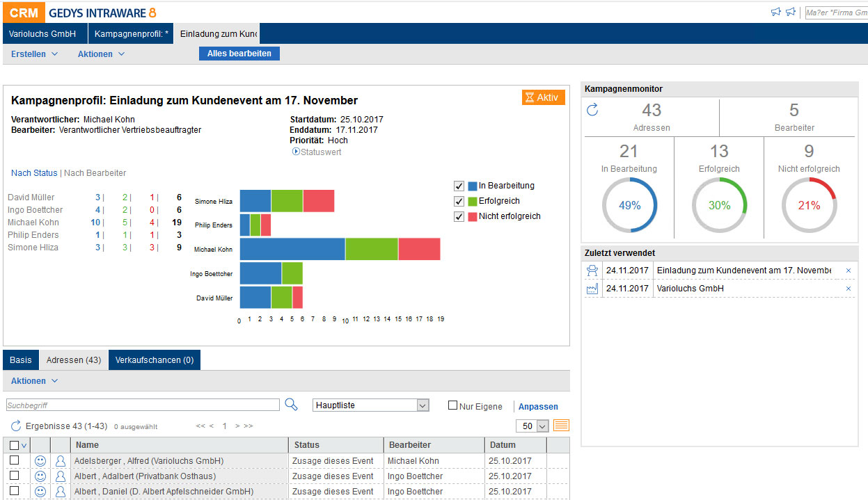This screenshot has width=868, height=500.
Task: Click the search magnifier icon beside Suchbegriff
Action: [291, 405]
